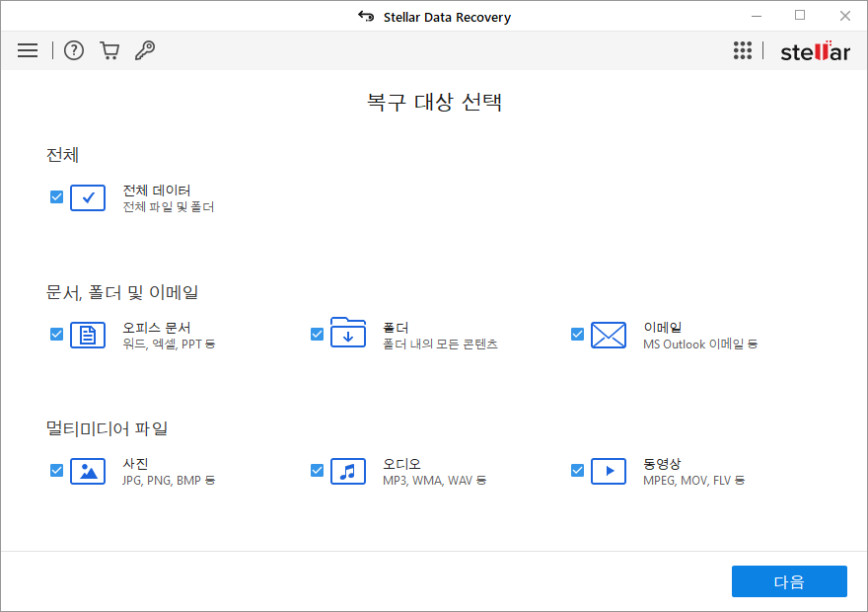Click the 다음 next button

789,581
